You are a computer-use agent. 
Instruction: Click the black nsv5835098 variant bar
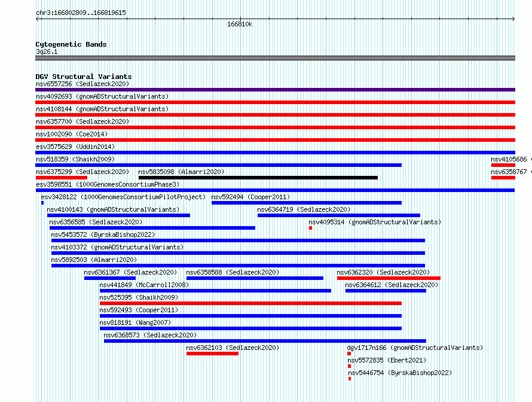click(258, 178)
